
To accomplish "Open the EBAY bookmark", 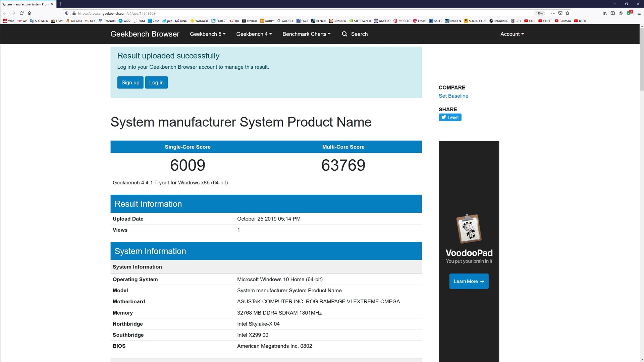I will (x=57, y=21).
